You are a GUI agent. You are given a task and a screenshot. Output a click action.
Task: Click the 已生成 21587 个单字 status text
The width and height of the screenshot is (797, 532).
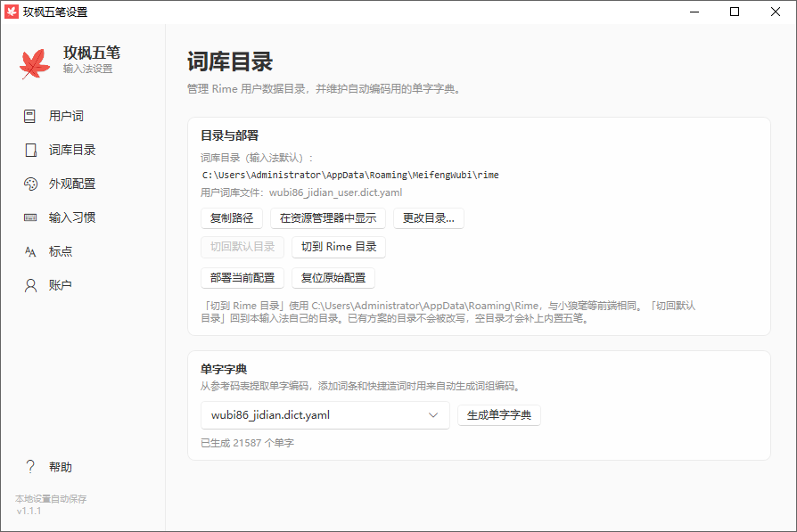coord(247,443)
